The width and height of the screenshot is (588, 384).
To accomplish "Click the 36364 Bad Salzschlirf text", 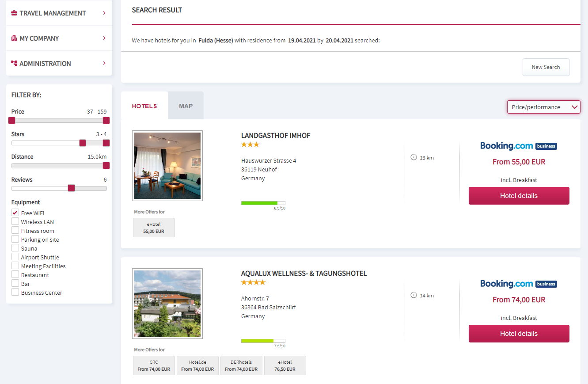I will point(269,307).
